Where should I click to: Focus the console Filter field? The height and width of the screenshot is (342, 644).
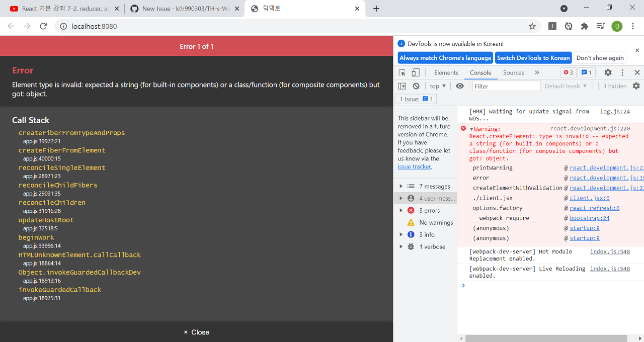(506, 86)
